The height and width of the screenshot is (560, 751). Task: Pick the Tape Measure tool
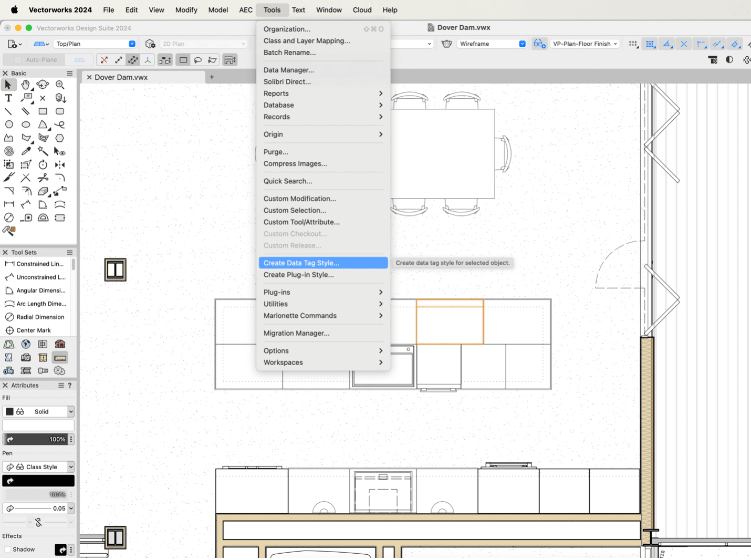pos(26,217)
